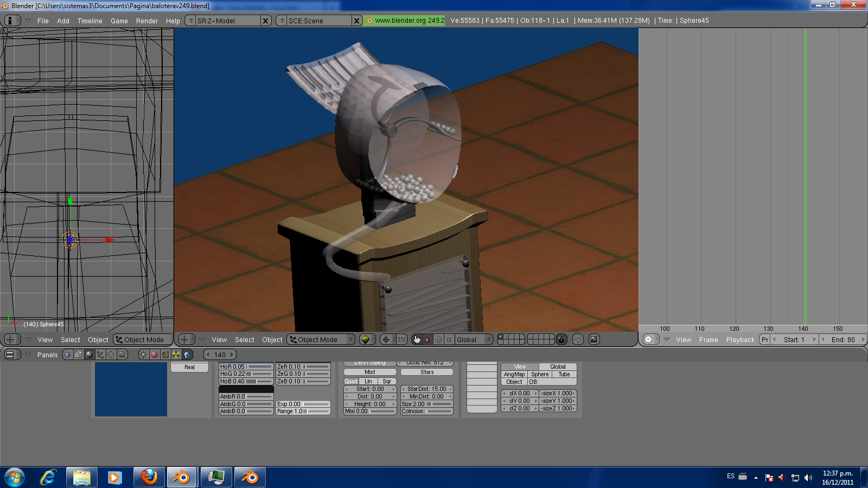Open the Logic context Pac-Man icon
868x488 pixels.
tap(68, 355)
